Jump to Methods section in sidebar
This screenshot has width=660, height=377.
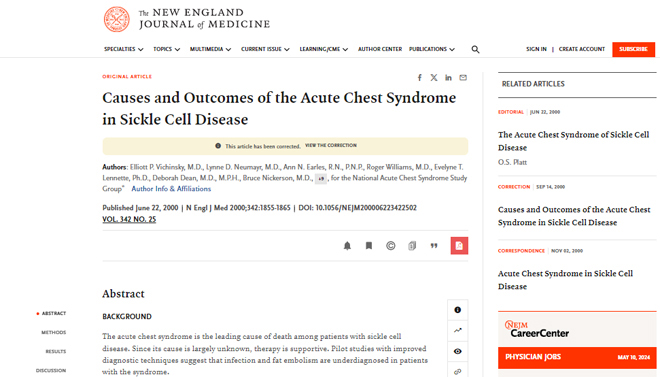tap(53, 332)
